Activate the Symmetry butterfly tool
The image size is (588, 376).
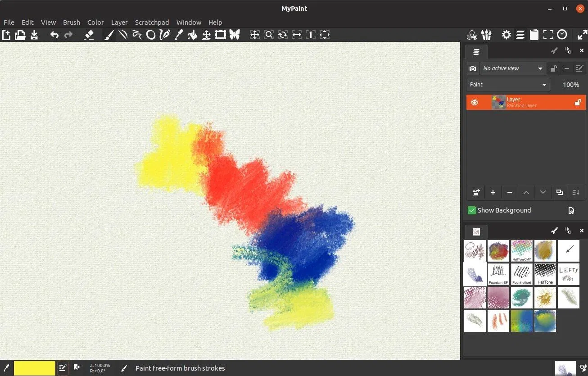click(x=235, y=35)
